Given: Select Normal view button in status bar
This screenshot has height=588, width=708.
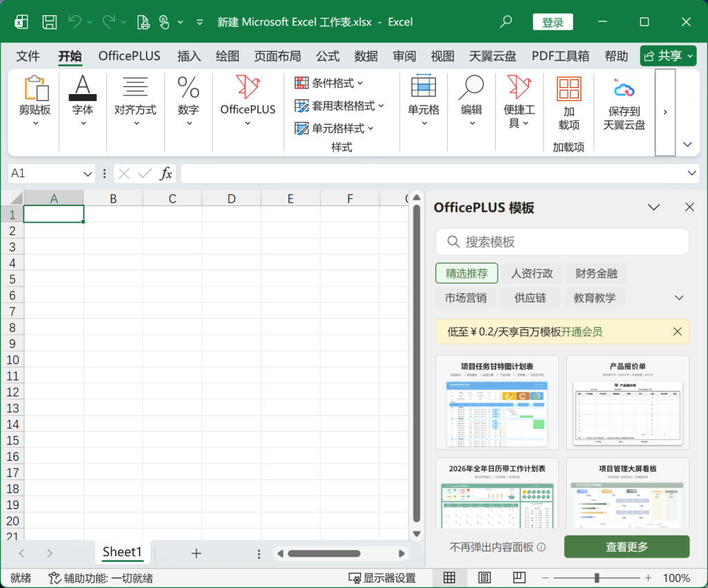Looking at the screenshot, I should [x=449, y=578].
